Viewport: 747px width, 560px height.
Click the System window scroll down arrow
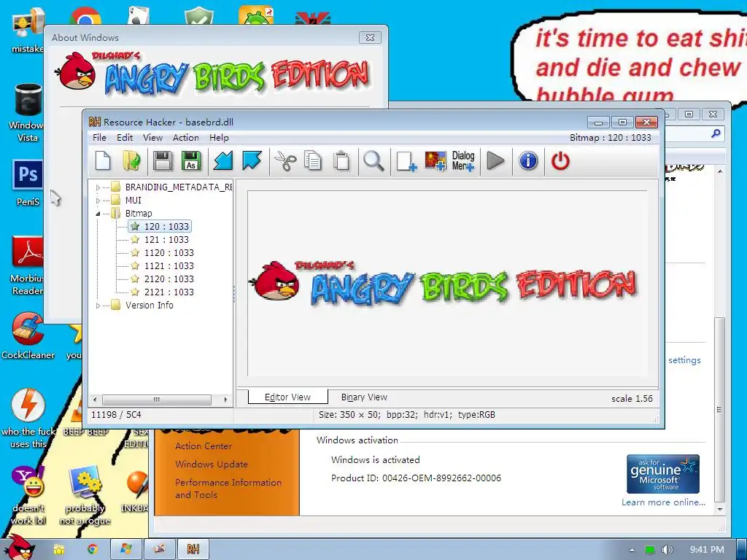[x=720, y=509]
